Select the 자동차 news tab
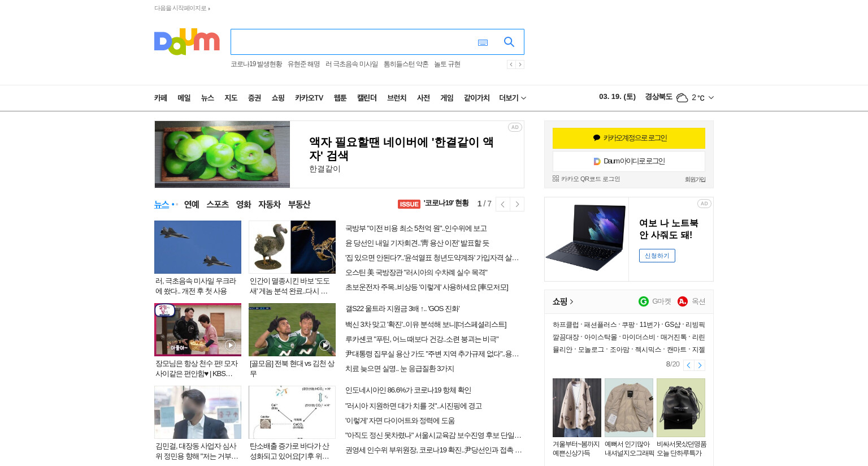Viewport: 868px width, 466px height. [x=270, y=204]
